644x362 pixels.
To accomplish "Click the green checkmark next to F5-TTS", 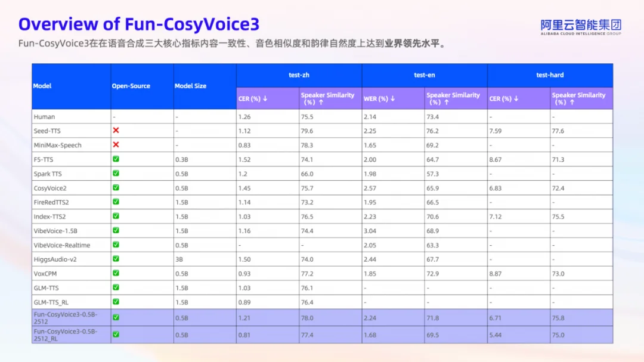I will point(117,159).
